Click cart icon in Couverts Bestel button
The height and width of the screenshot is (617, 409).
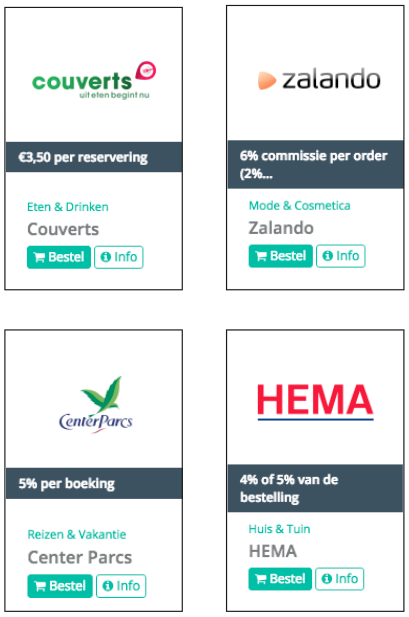pyautogui.click(x=39, y=257)
